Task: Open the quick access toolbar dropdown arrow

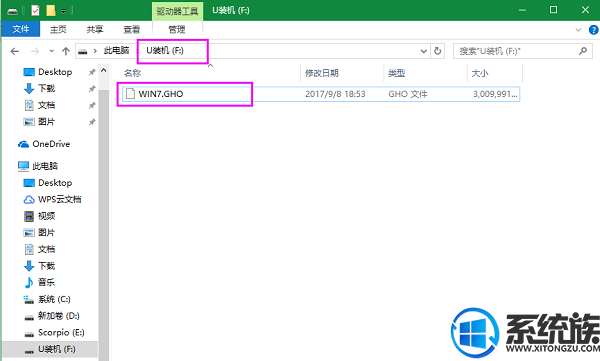Action: [64, 11]
